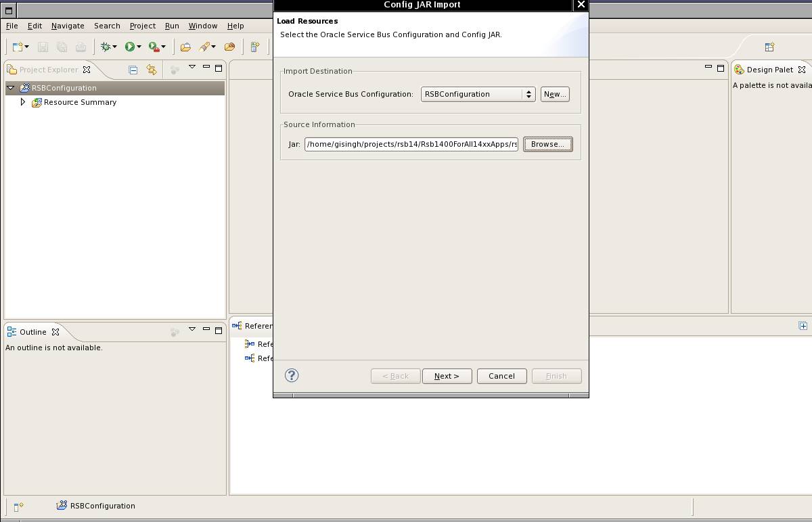Image resolution: width=812 pixels, height=522 pixels.
Task: Open the Edit menu
Action: pos(35,26)
